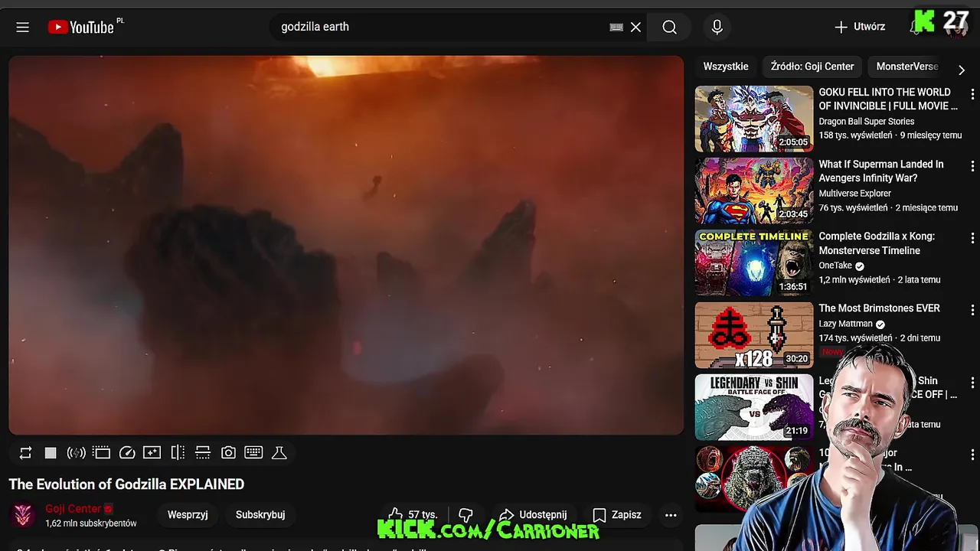Start voice search with microphone

(717, 27)
